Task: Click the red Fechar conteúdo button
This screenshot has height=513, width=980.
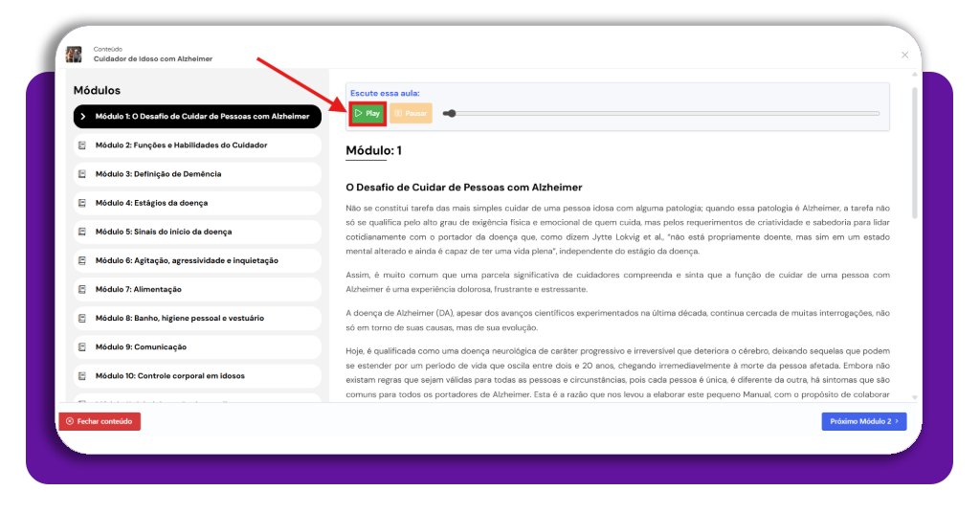Action: click(x=100, y=421)
